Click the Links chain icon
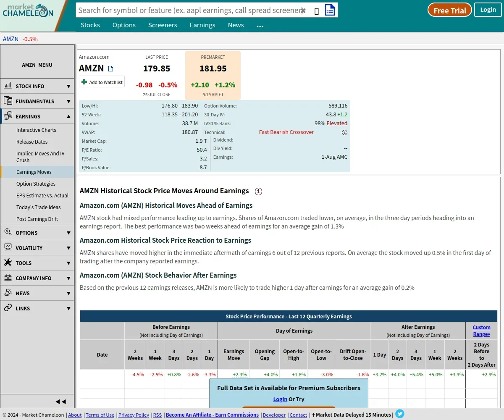This screenshot has height=420, width=504. click(8, 307)
